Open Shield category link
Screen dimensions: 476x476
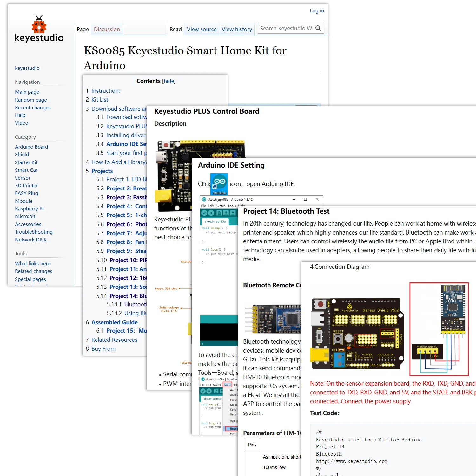coord(22,154)
